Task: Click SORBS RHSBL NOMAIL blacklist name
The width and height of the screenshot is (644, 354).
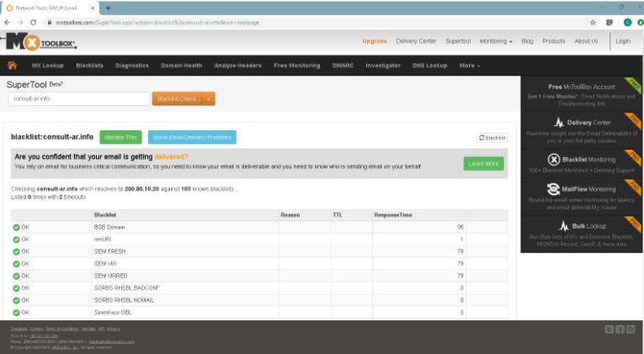Action: pos(124,300)
